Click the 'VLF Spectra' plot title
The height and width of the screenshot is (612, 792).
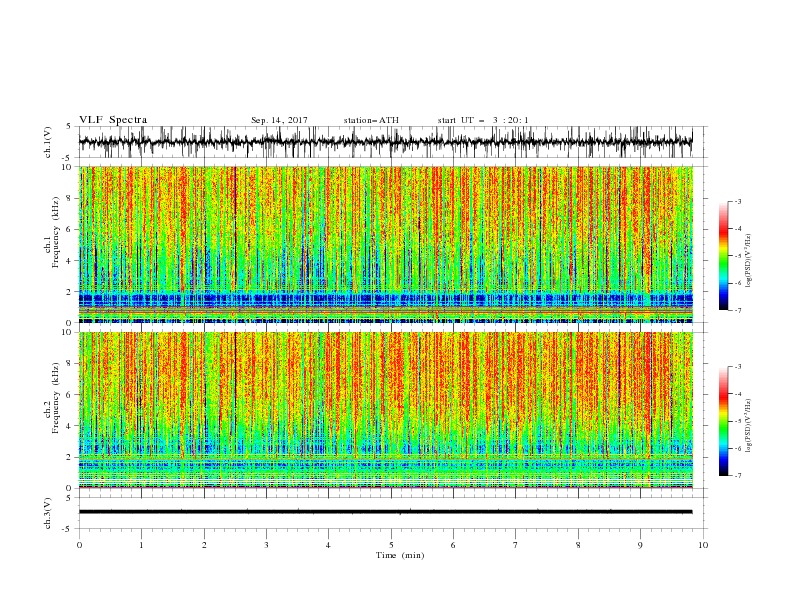(113, 120)
